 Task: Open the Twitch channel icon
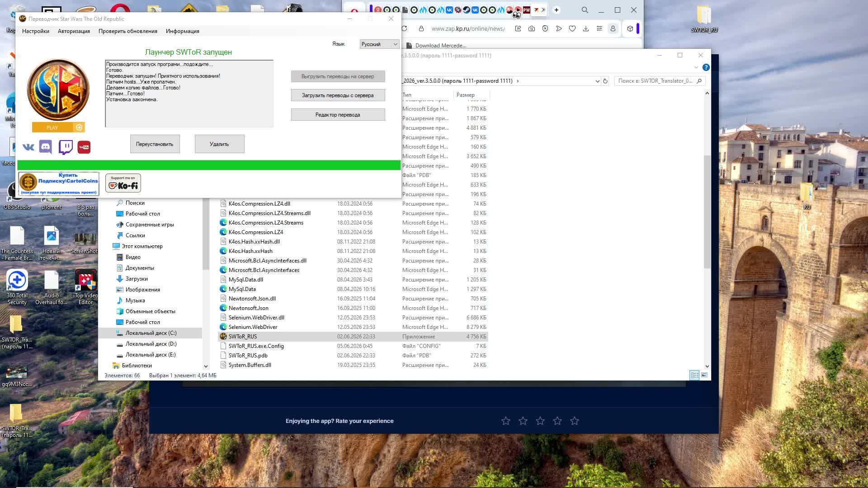click(66, 147)
